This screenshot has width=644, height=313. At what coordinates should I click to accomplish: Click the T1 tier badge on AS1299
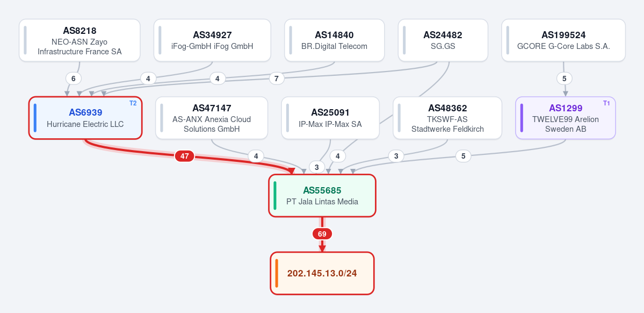(606, 103)
